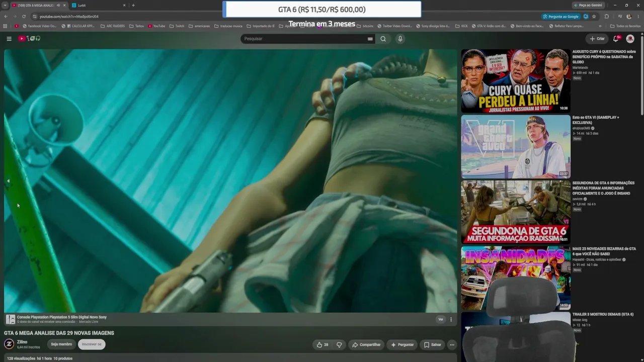Close the Lurkit tab
644x362 pixels.
(x=124, y=6)
